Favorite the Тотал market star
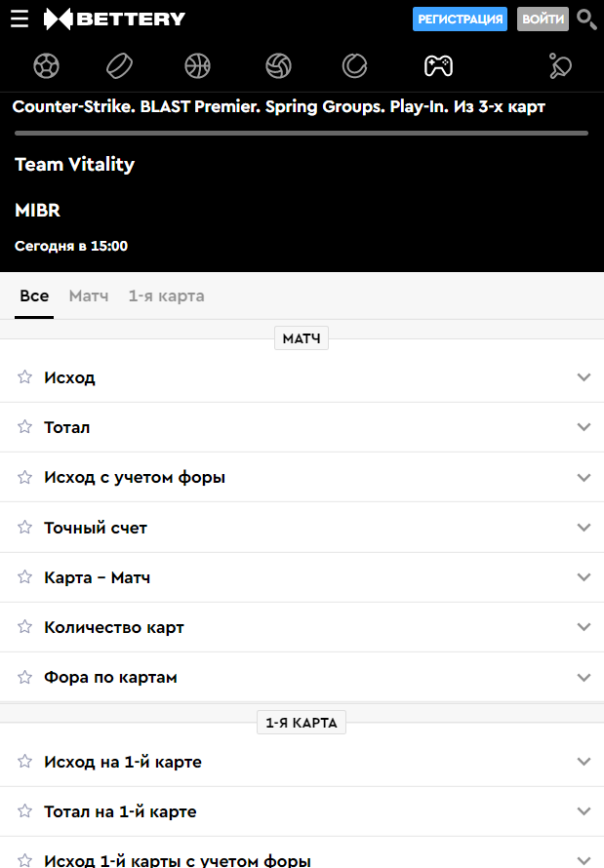 click(x=25, y=427)
